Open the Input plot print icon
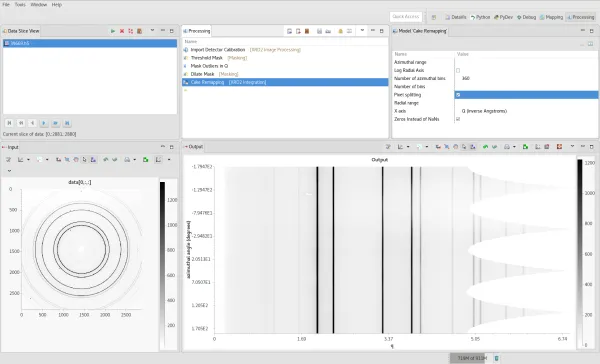Image resolution: width=600 pixels, height=364 pixels. coord(127,160)
